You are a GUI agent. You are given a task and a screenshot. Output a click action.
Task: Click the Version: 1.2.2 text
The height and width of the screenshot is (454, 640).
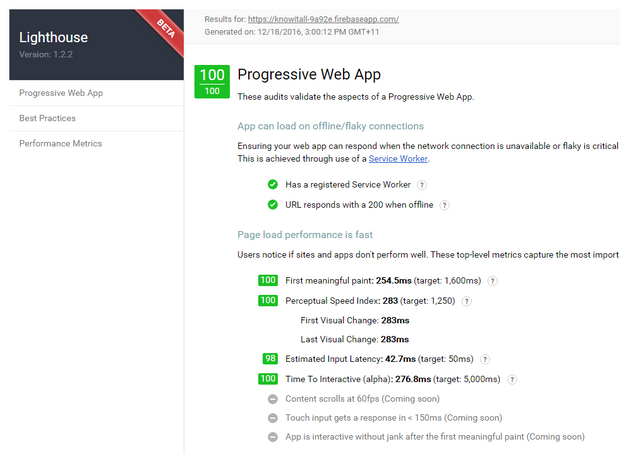(46, 54)
